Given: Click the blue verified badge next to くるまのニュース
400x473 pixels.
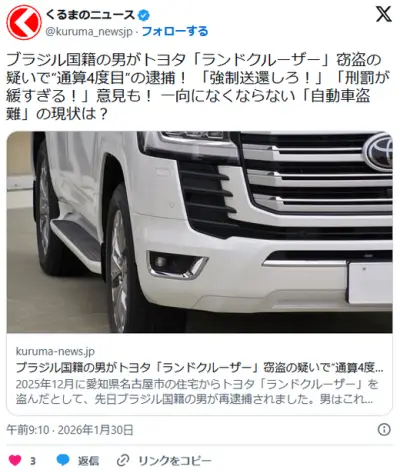Looking at the screenshot, I should [144, 15].
